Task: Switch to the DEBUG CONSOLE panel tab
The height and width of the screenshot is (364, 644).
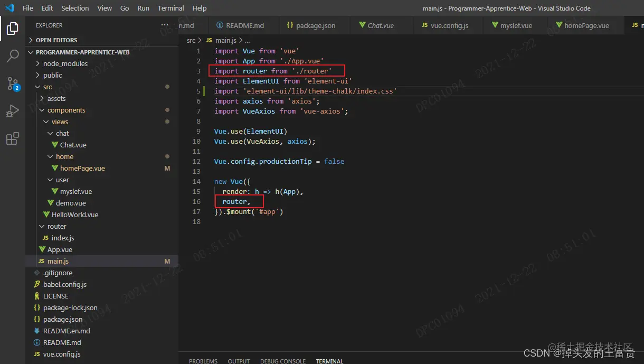Action: (283, 361)
